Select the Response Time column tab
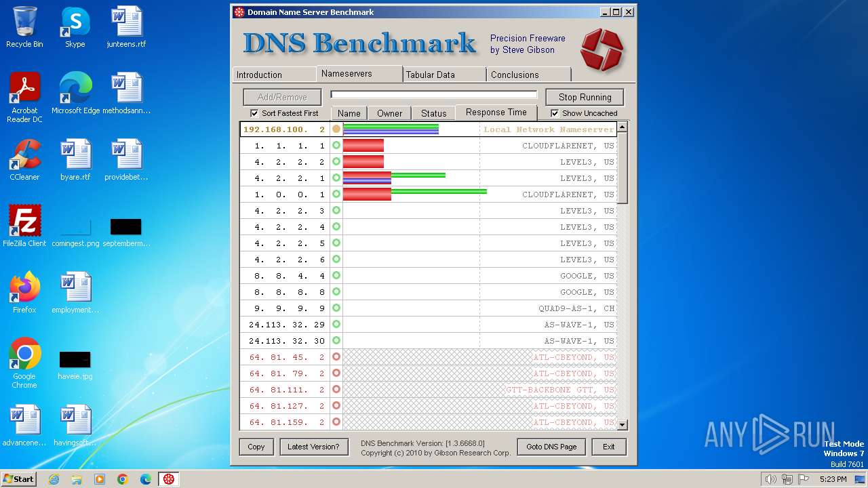 point(496,113)
